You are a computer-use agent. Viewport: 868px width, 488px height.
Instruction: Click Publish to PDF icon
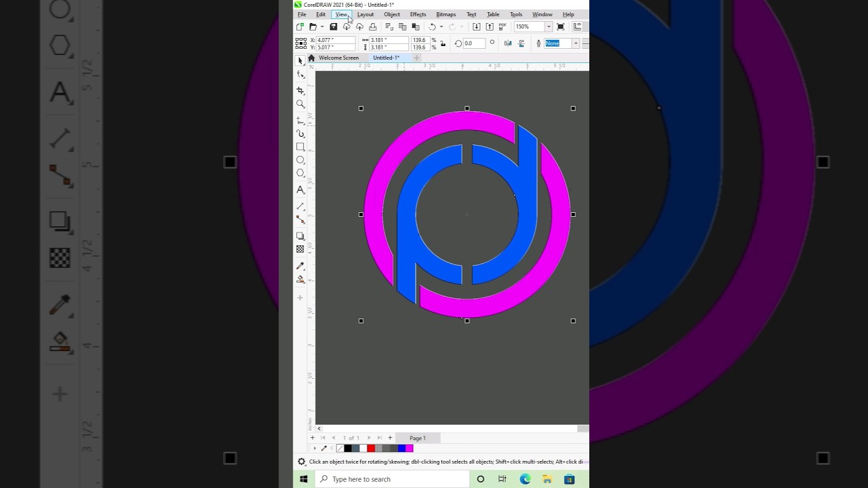point(502,26)
